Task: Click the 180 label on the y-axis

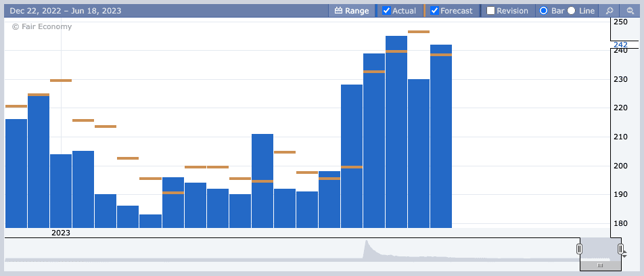Action: coord(620,224)
